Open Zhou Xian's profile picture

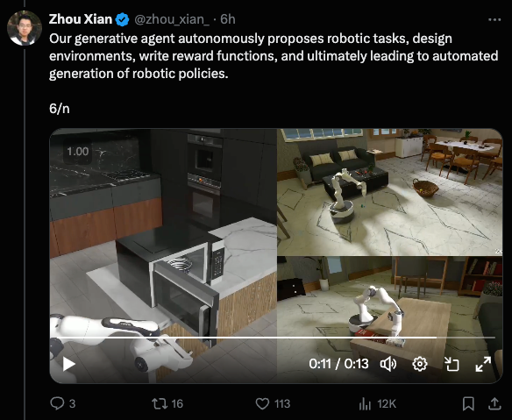(x=25, y=28)
